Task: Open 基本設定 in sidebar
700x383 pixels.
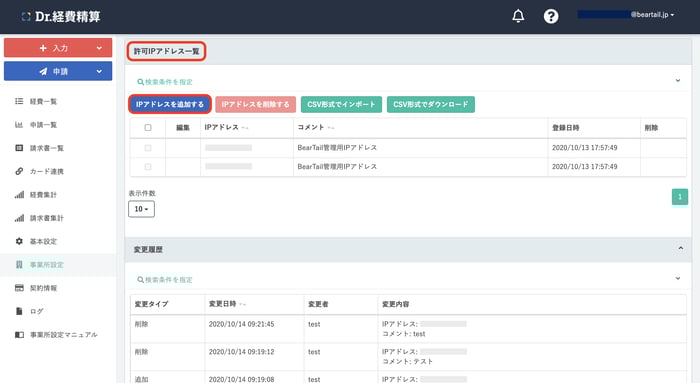Action: (43, 241)
